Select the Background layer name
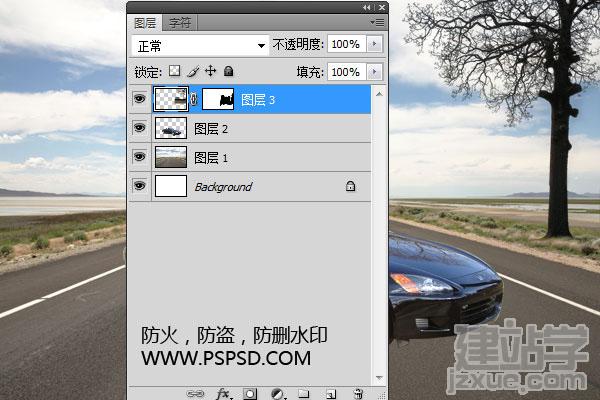This screenshot has width=600, height=400. [223, 187]
